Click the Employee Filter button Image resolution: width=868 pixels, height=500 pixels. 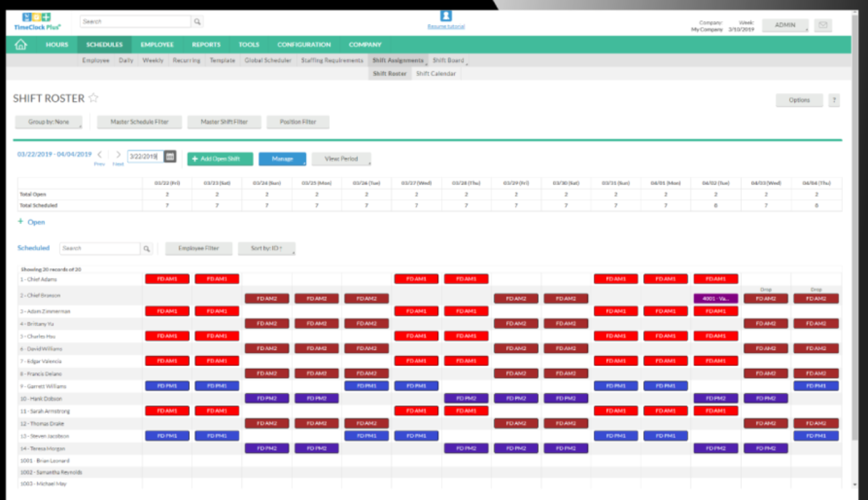[x=198, y=249]
